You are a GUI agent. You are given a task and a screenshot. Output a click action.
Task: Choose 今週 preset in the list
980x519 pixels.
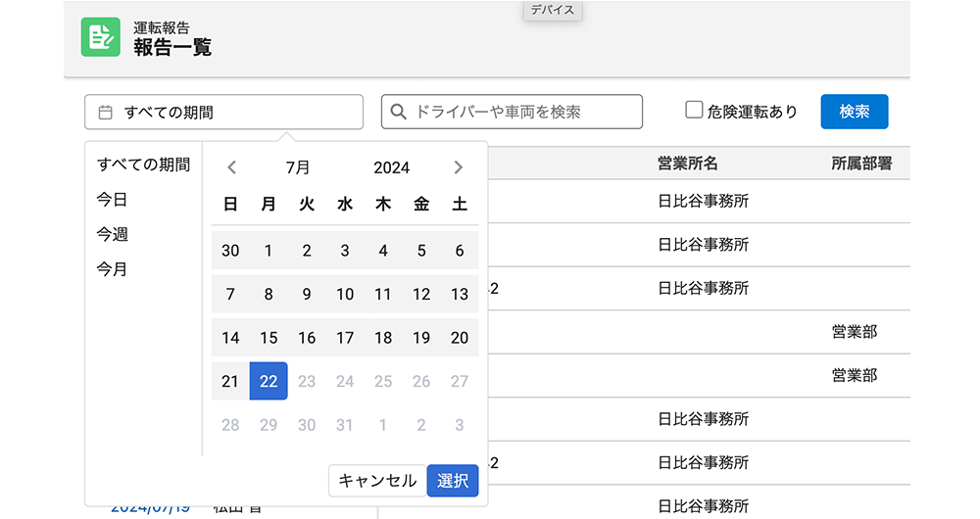112,234
